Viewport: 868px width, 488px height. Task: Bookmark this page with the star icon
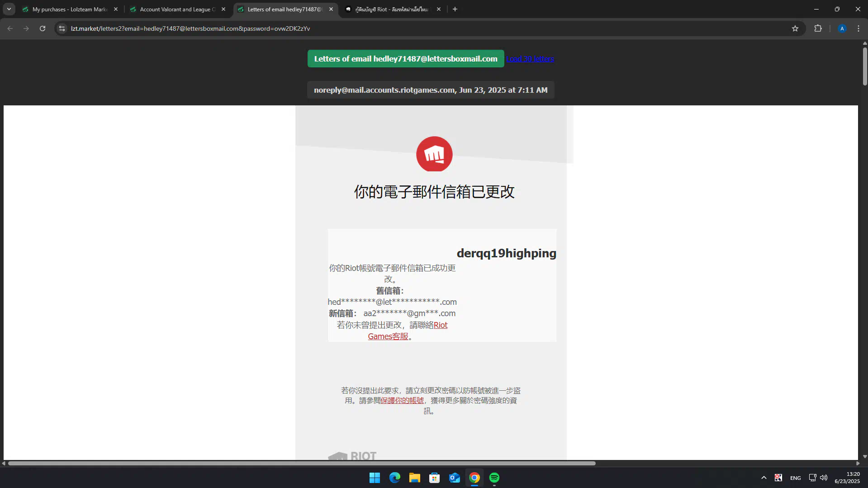[x=795, y=28]
